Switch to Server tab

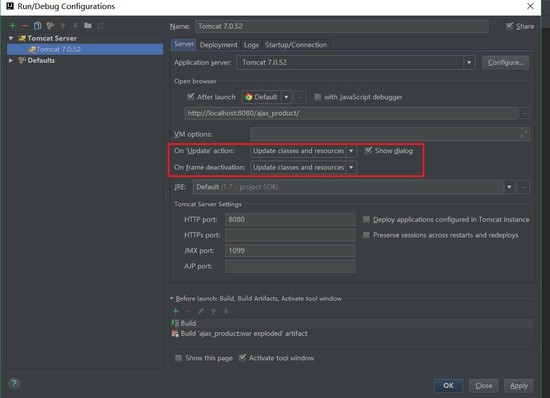184,44
